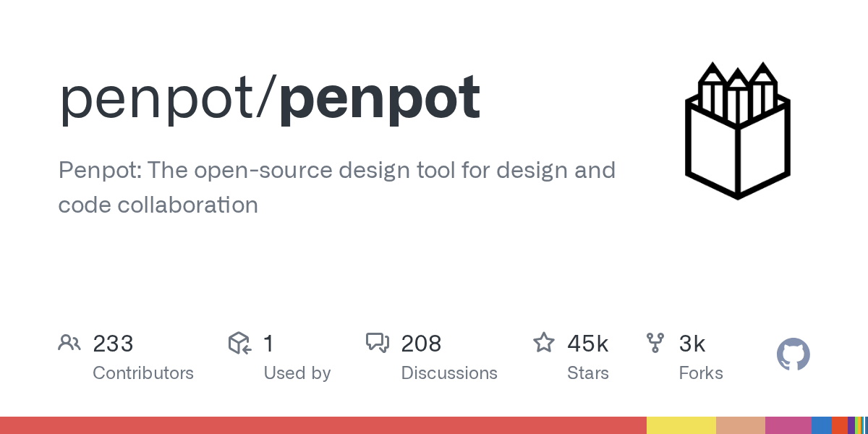Viewport: 868px width, 434px height.
Task: Open the Discussions label
Action: (x=449, y=373)
